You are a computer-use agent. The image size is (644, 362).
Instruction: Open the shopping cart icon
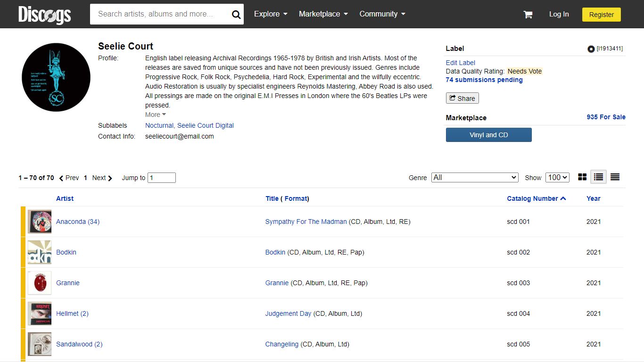tap(528, 15)
